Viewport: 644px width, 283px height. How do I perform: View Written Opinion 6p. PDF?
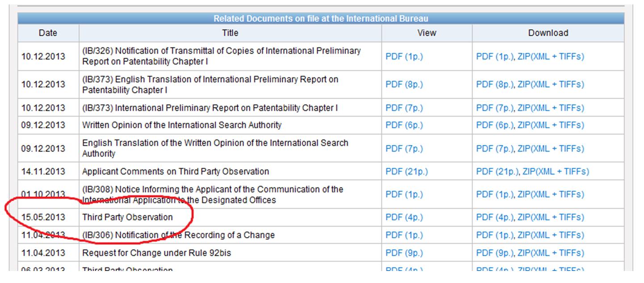[x=404, y=126]
